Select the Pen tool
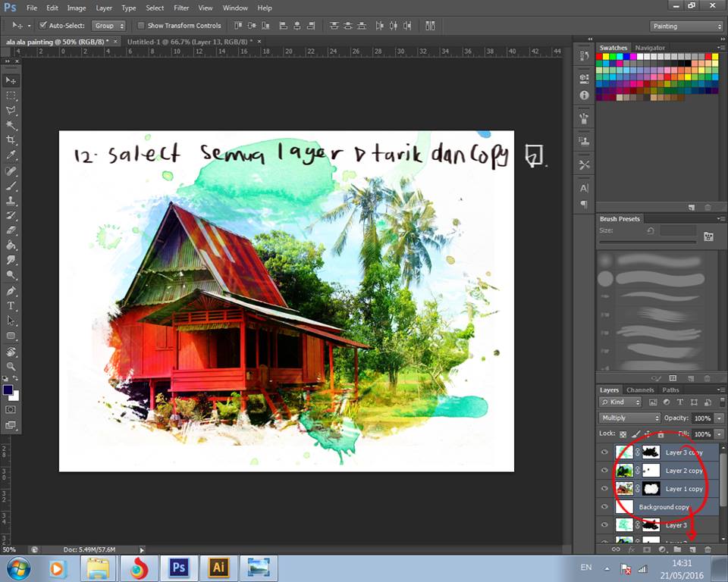 11,291
